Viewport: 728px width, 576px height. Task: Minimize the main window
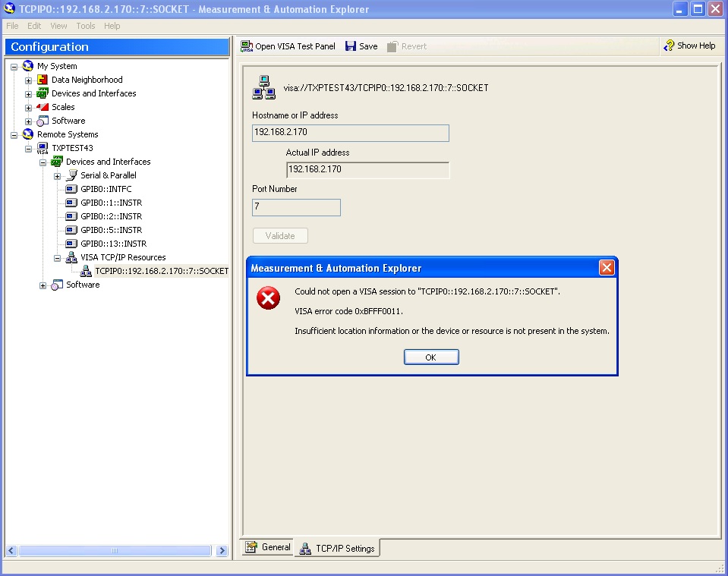click(x=679, y=9)
